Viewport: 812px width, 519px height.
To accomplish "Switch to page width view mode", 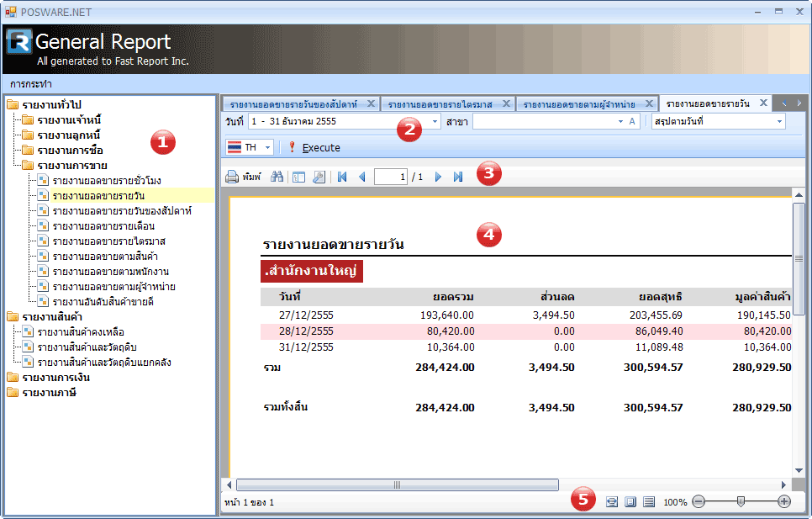I will pyautogui.click(x=612, y=501).
